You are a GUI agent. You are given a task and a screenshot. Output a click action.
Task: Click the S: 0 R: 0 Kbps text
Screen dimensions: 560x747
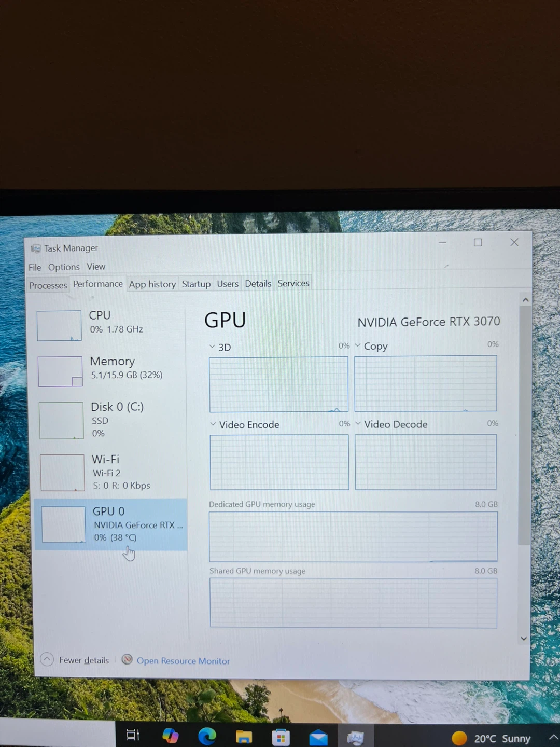pyautogui.click(x=122, y=486)
